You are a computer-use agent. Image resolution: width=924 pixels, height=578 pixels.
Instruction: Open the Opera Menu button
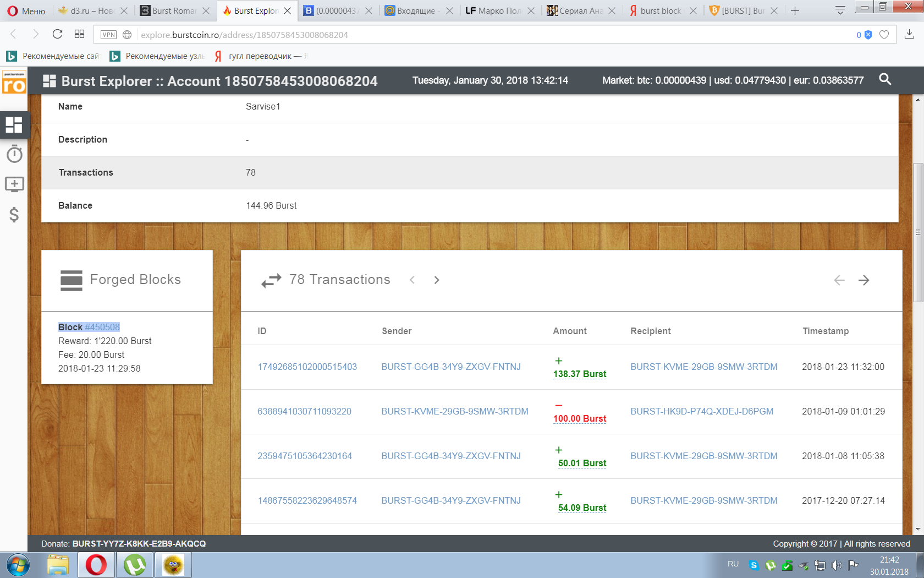(26, 10)
